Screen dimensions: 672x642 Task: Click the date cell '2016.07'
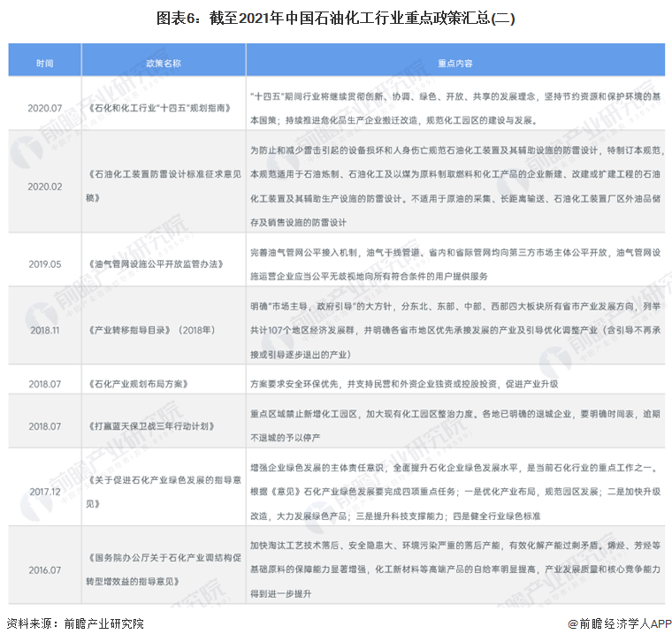(x=45, y=570)
